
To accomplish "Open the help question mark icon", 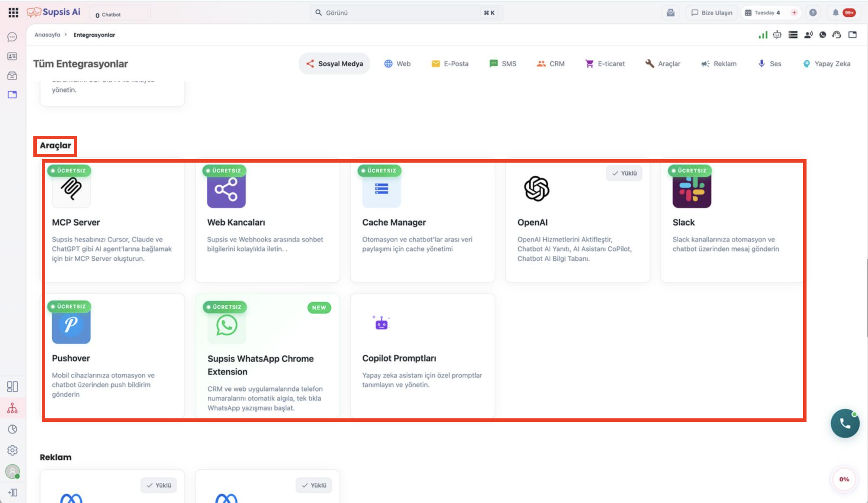I will pos(813,13).
